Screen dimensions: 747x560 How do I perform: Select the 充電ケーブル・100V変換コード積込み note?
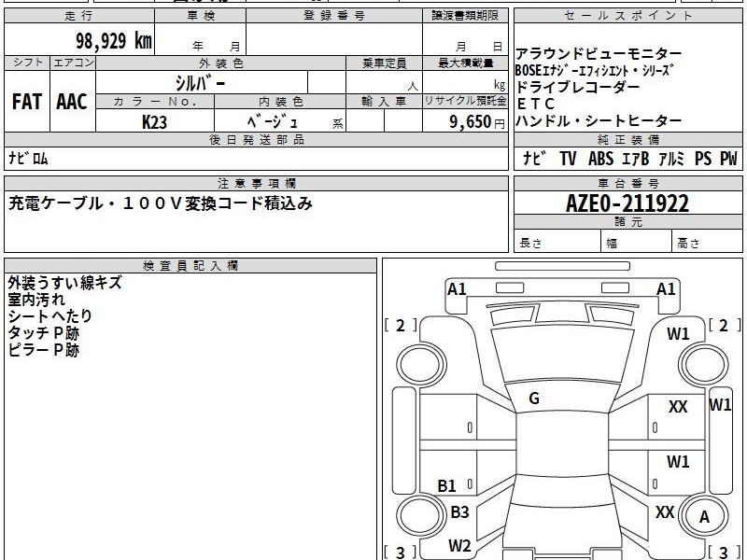coord(161,203)
